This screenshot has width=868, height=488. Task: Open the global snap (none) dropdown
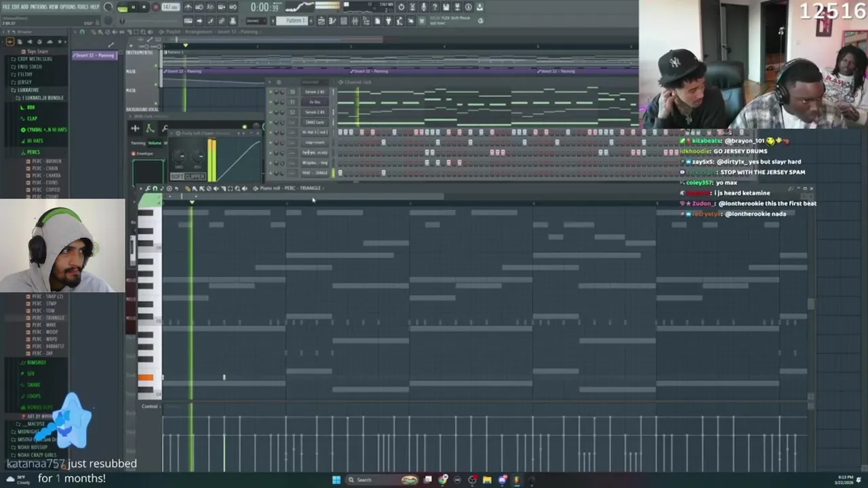[x=256, y=21]
